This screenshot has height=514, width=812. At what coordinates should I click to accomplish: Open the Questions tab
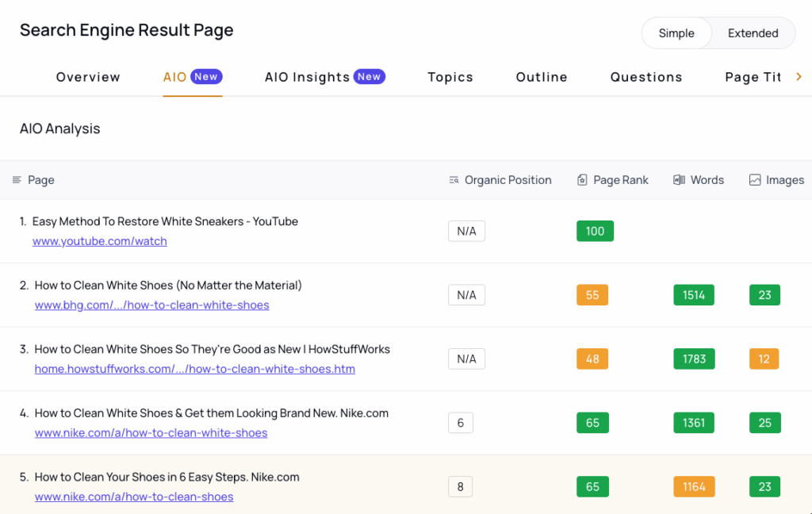pyautogui.click(x=646, y=77)
